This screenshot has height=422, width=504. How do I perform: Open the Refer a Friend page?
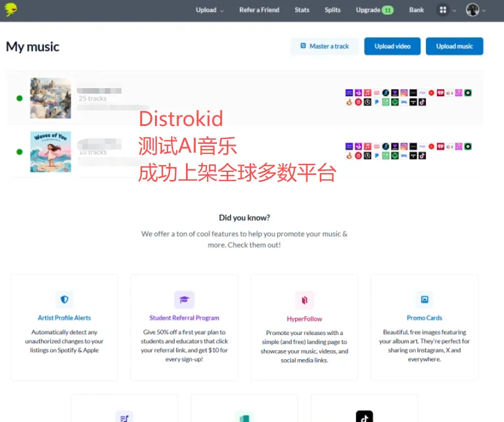pyautogui.click(x=259, y=10)
